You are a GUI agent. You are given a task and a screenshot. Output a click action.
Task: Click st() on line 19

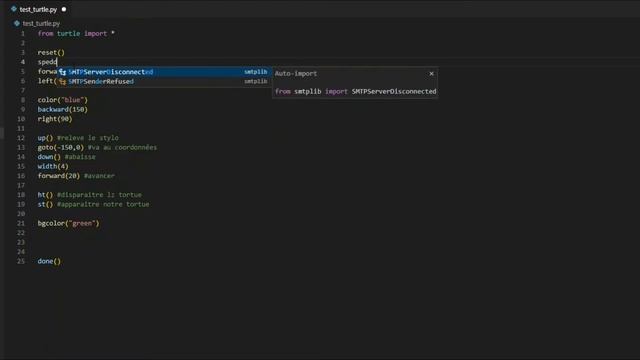pyautogui.click(x=45, y=204)
